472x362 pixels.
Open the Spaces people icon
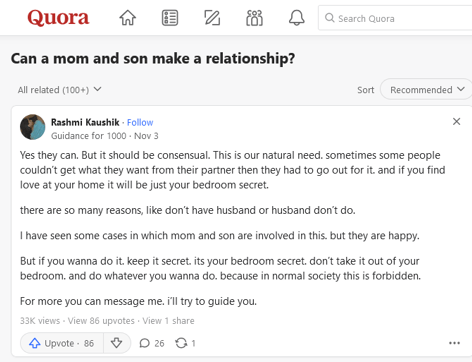point(254,18)
